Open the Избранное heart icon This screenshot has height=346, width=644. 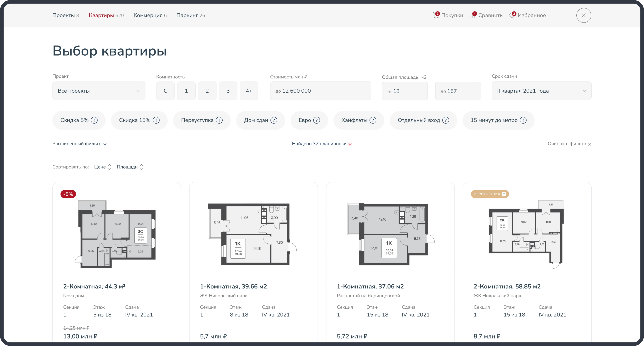[512, 16]
